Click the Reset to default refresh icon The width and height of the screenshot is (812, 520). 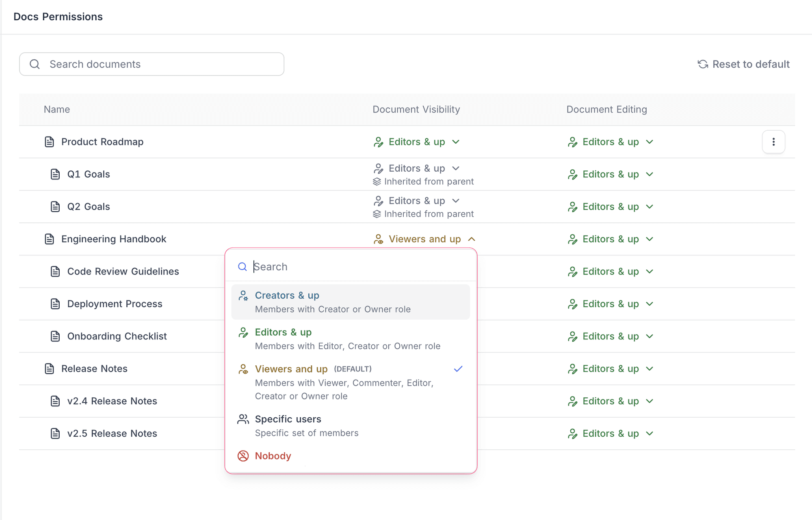click(703, 64)
